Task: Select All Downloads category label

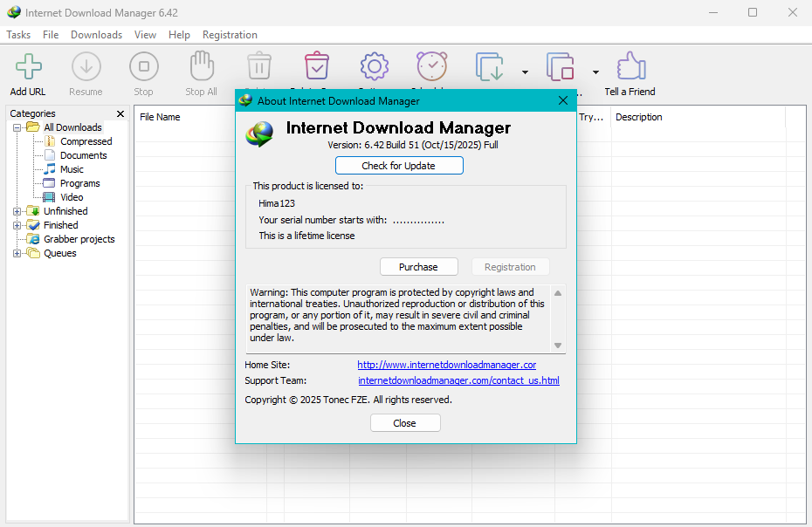Action: [x=72, y=127]
